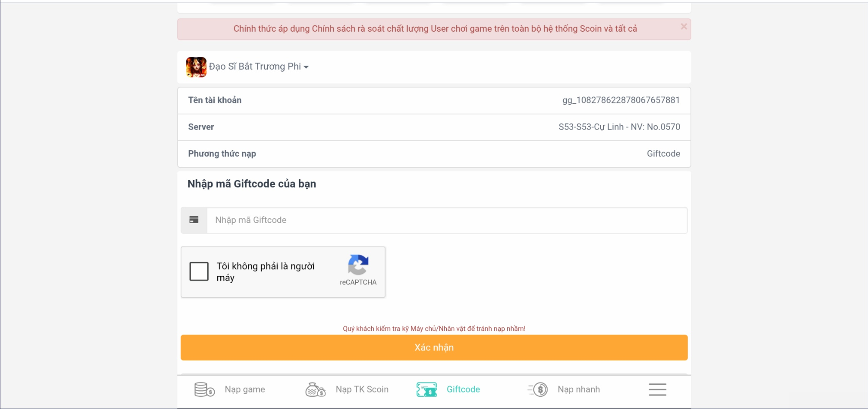Focus the Nhập mã Giftcode input field
The width and height of the screenshot is (868, 409).
pos(447,220)
